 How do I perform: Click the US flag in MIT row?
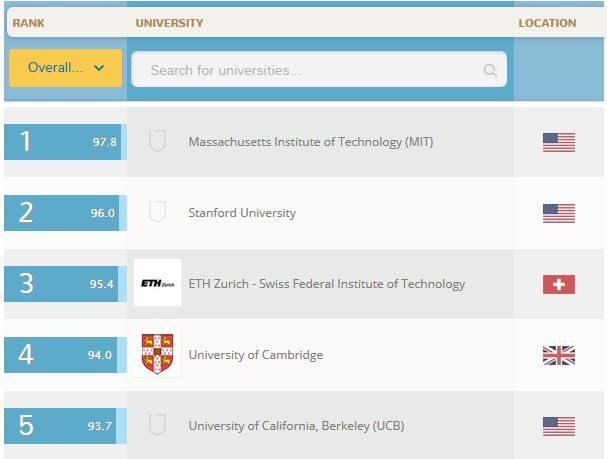tap(559, 142)
